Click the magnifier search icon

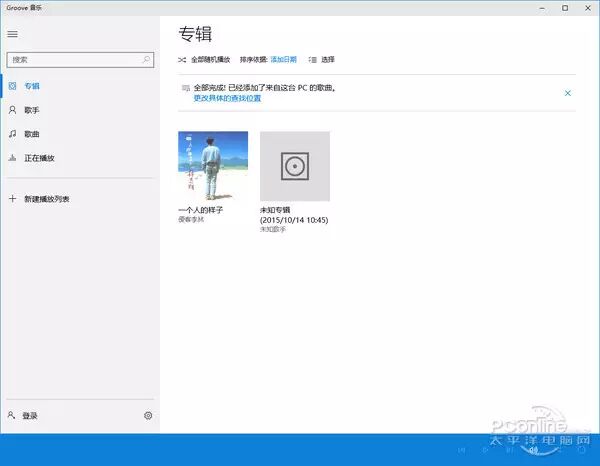pos(147,59)
